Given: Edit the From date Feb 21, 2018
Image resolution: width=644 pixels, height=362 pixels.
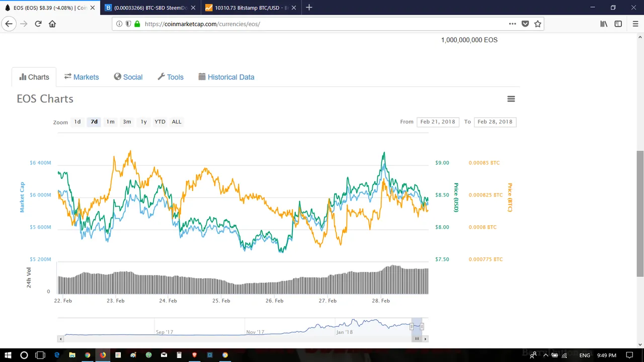Looking at the screenshot, I should pyautogui.click(x=438, y=122).
